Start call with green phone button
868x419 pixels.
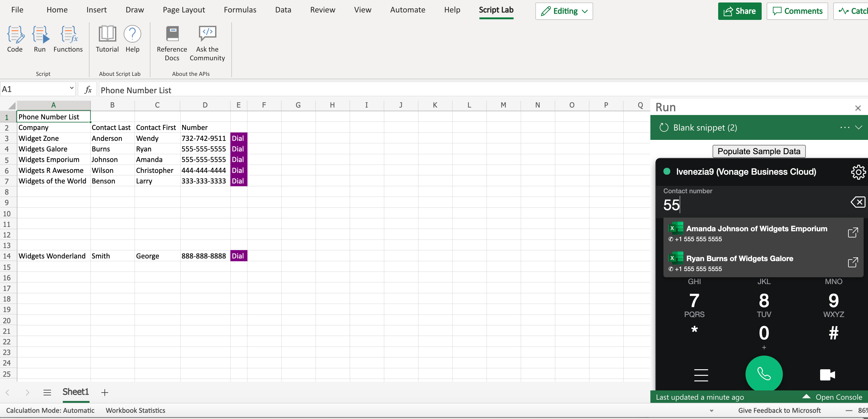click(764, 374)
